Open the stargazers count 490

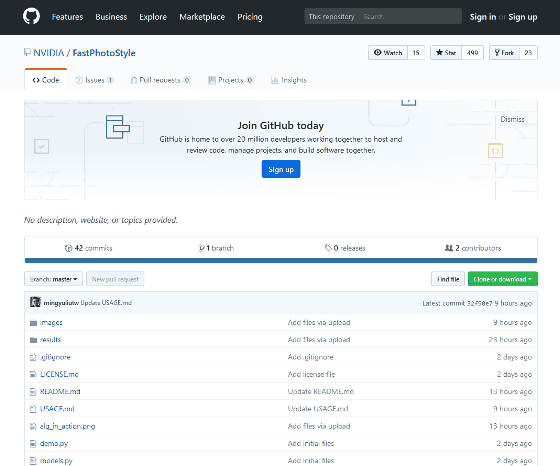click(x=472, y=52)
